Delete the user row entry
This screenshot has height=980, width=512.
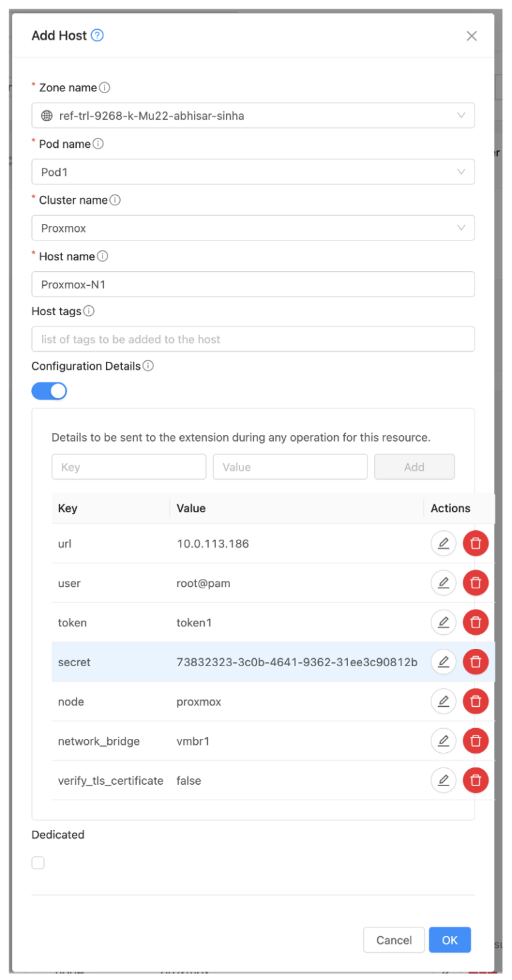pos(476,583)
